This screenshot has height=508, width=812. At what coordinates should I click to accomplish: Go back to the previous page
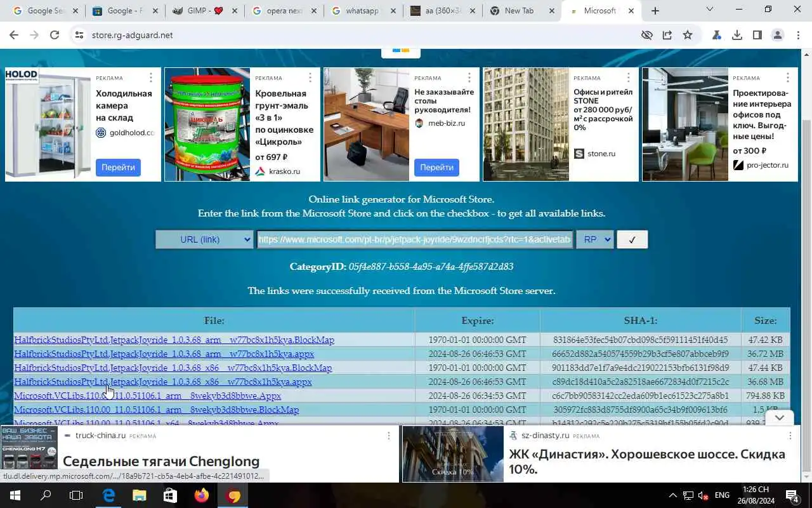14,36
